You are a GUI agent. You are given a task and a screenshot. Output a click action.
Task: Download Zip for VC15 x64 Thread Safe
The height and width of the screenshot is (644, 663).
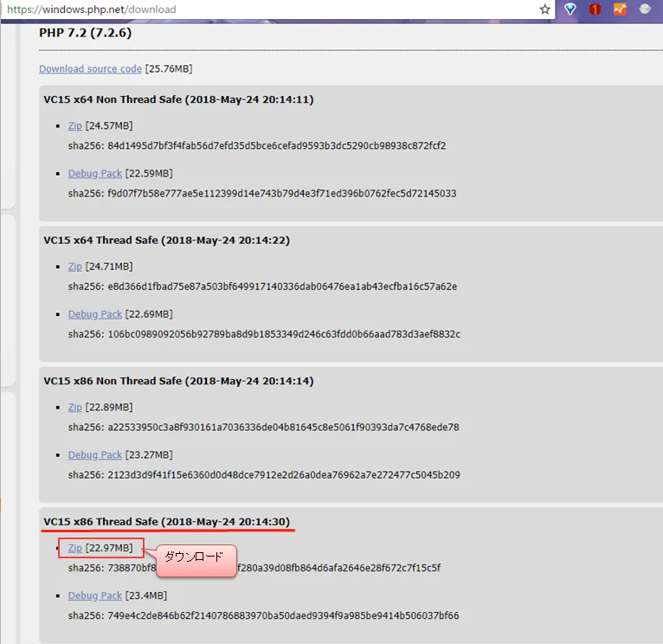(74, 267)
